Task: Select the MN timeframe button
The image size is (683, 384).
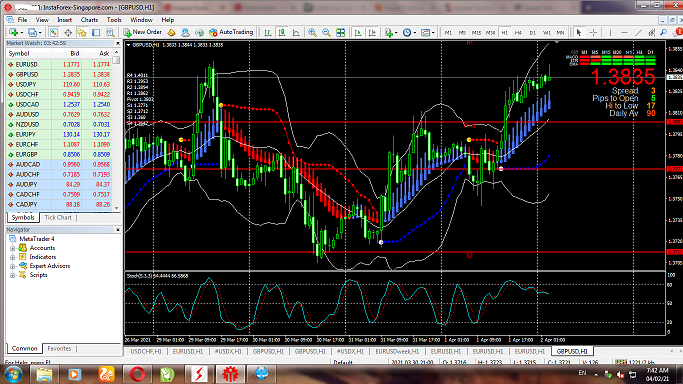Action: click(x=561, y=33)
